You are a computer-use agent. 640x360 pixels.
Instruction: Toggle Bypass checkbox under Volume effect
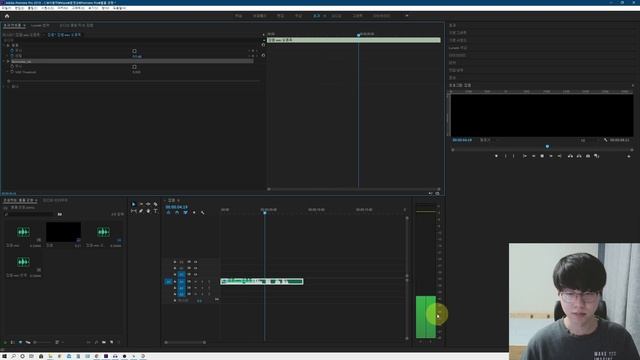tap(134, 51)
